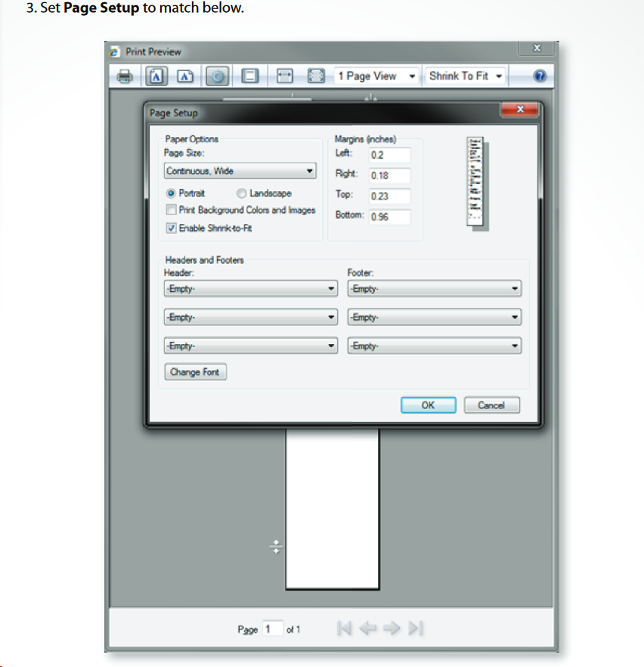Viewport: 644px width, 667px height.
Task: Go to next page arrow
Action: [392, 628]
